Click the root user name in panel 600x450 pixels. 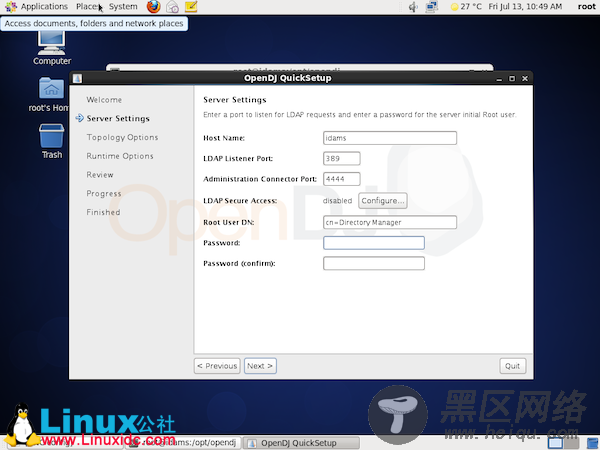coord(586,7)
